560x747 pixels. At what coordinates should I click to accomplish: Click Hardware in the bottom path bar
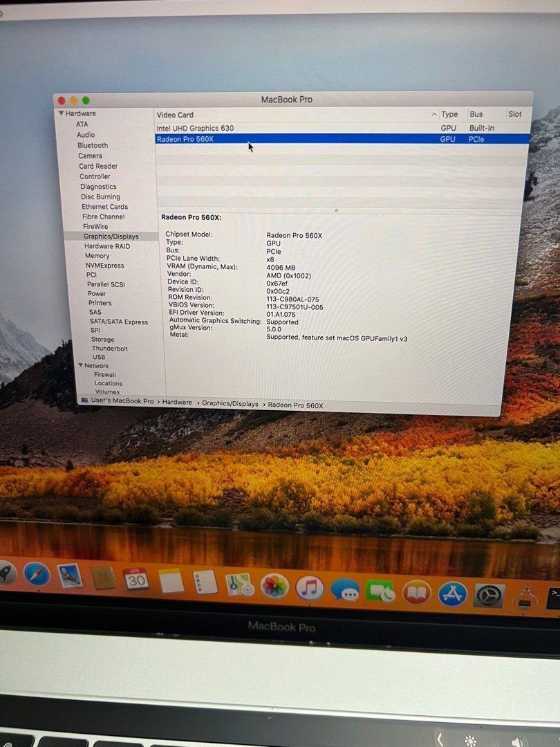177,402
